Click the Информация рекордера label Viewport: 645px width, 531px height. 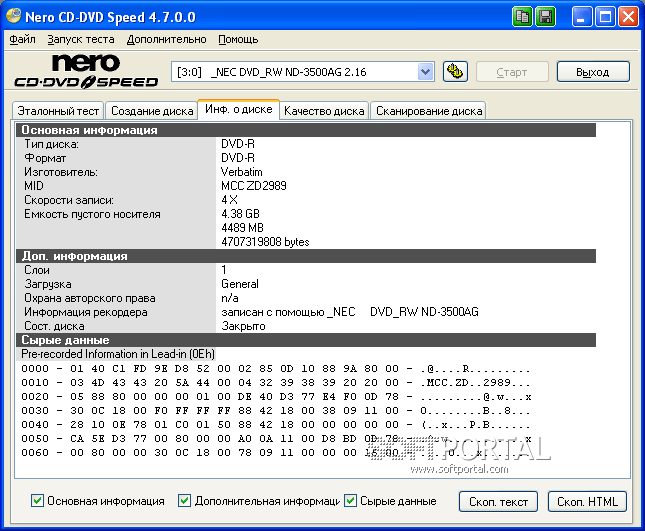tap(86, 312)
